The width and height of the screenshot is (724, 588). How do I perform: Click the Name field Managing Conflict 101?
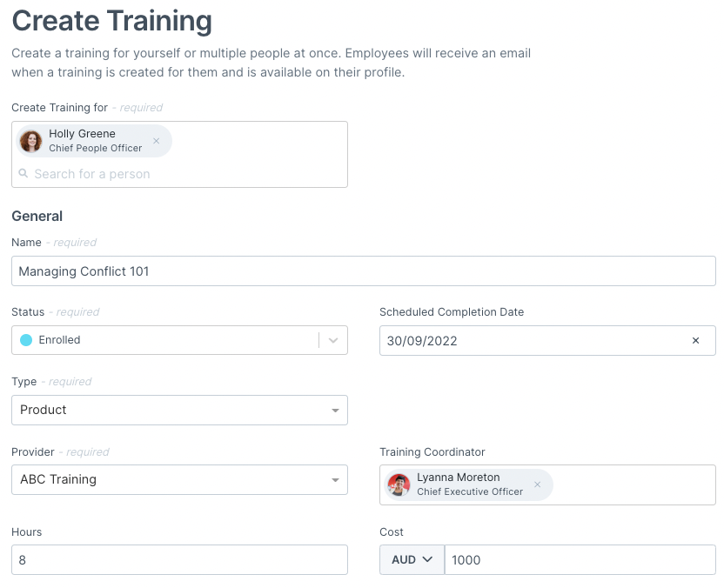(x=364, y=271)
